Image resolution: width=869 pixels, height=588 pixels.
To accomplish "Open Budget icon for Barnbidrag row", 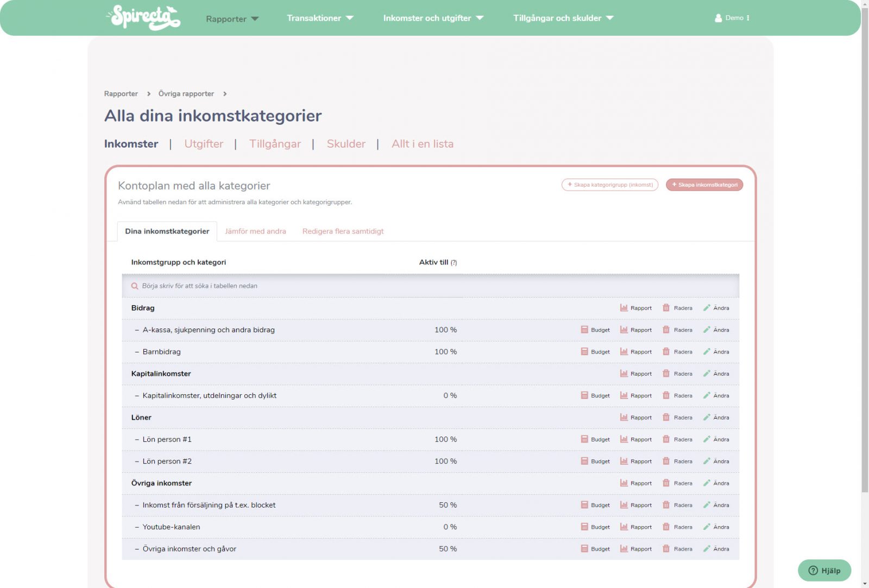I will [x=584, y=352].
